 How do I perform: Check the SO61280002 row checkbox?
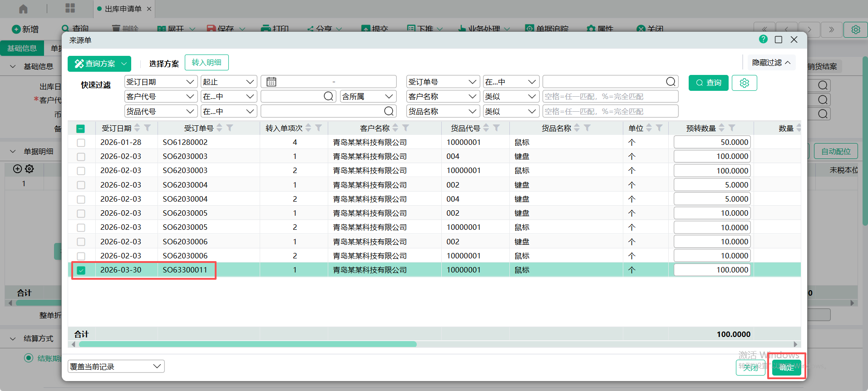tap(81, 143)
